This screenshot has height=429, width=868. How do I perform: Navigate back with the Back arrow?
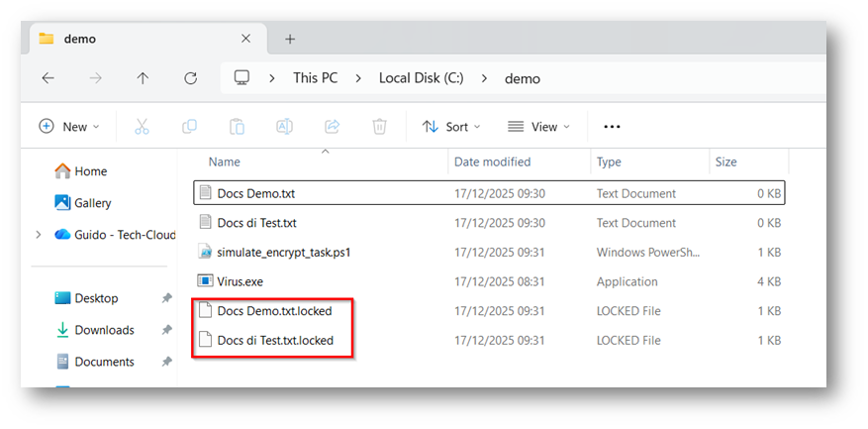point(48,78)
